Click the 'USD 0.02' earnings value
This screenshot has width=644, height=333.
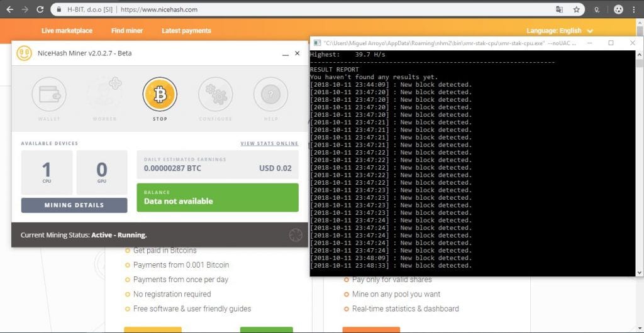click(275, 168)
